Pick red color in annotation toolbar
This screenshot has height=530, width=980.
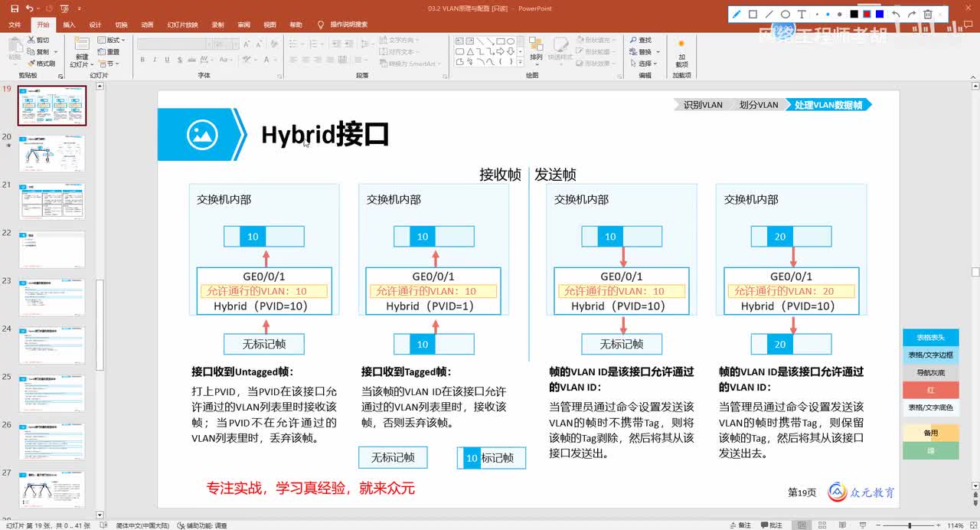pyautogui.click(x=867, y=14)
